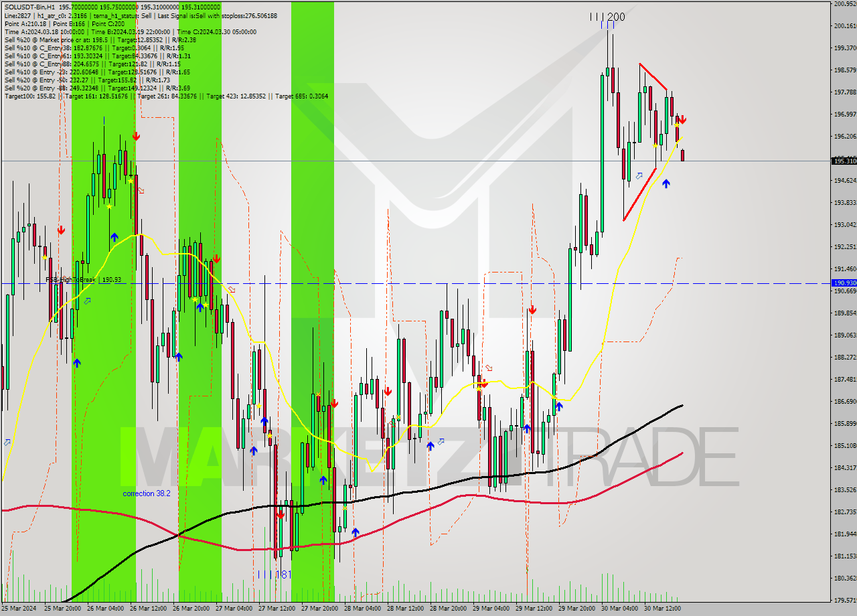Viewport: 857px width, 616px height.
Task: Click the 193.833 price axis label
Action: 844,202
